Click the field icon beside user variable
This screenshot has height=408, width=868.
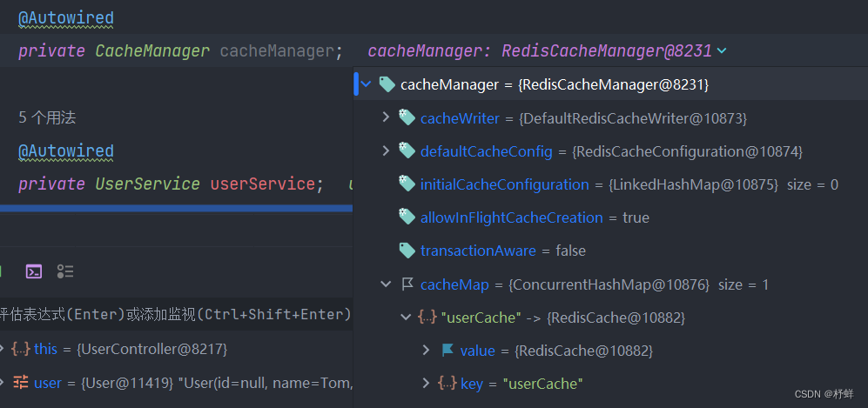click(20, 383)
